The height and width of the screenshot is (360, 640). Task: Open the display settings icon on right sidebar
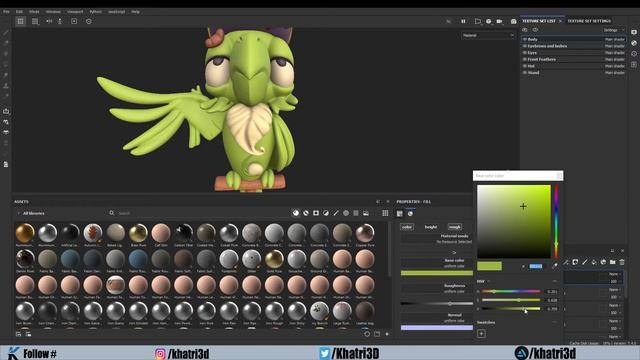click(634, 32)
